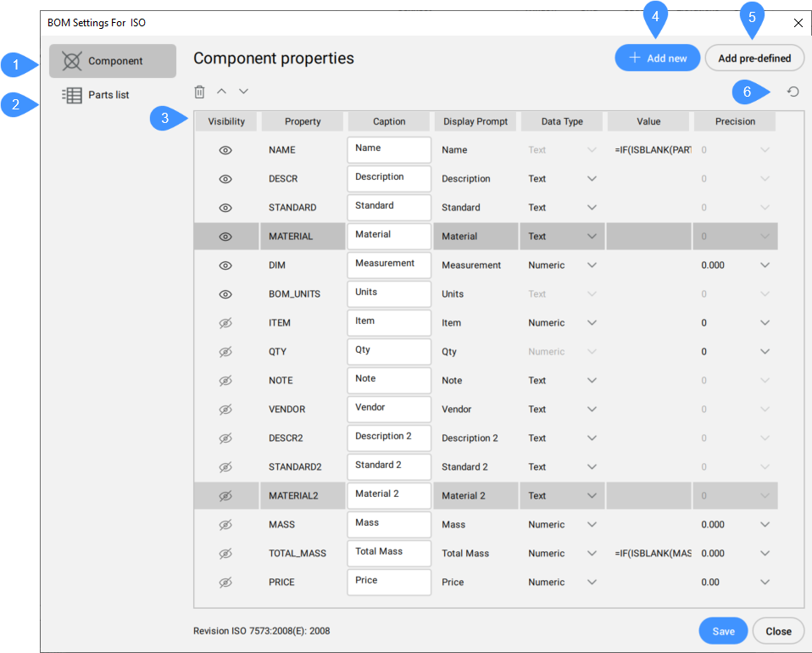Show the NOTE property
This screenshot has height=653, width=812.
225,381
